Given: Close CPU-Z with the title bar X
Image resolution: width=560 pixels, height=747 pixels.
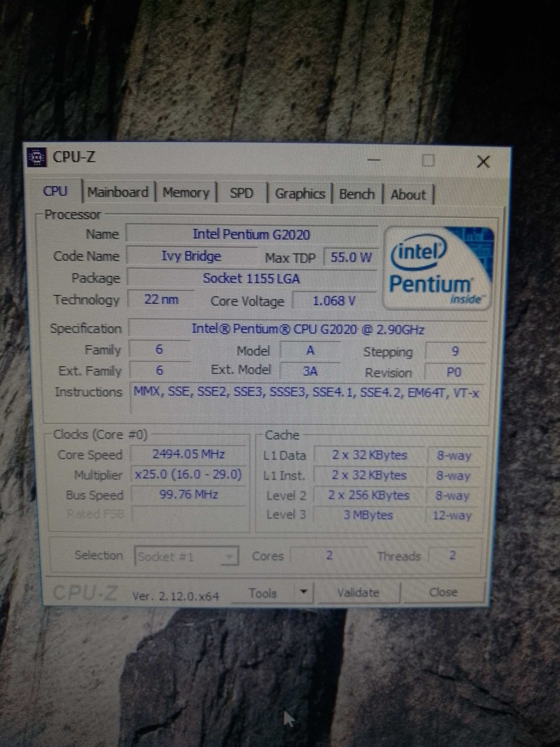Looking at the screenshot, I should click(x=483, y=162).
